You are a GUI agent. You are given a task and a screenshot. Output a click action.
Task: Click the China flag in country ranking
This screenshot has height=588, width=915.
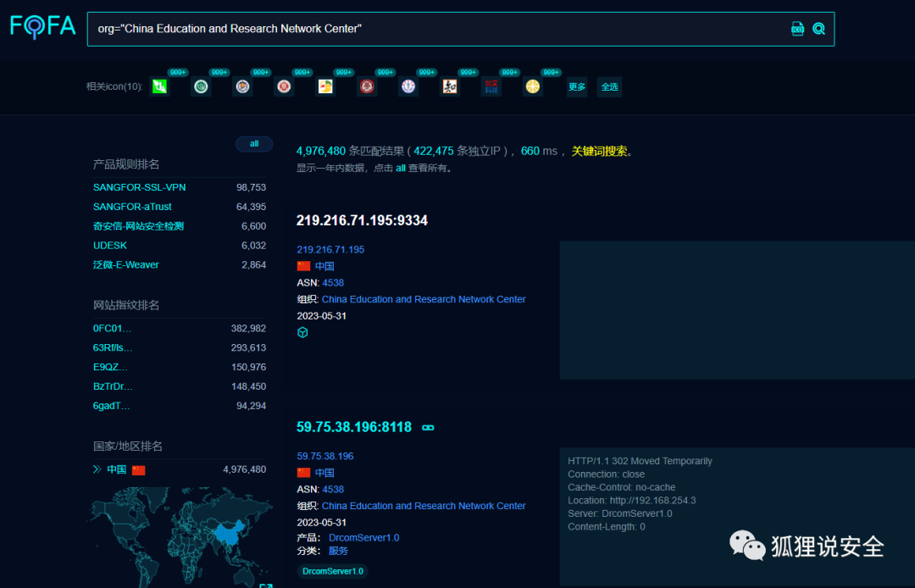(138, 470)
